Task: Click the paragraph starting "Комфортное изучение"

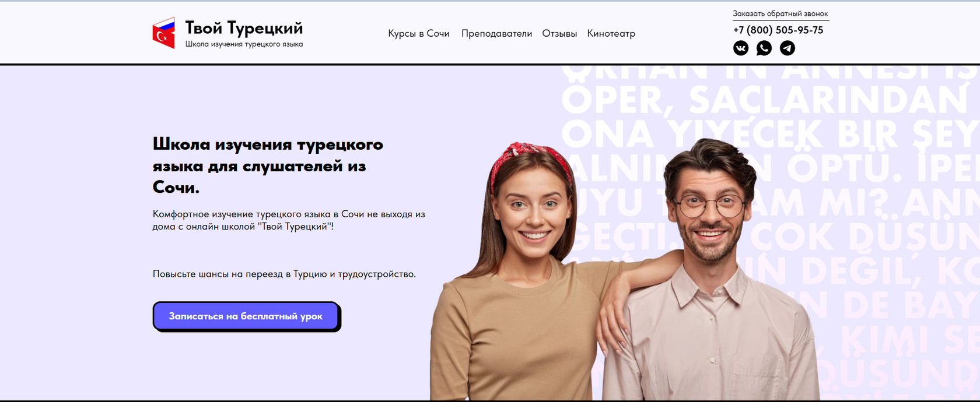Action: (289, 220)
